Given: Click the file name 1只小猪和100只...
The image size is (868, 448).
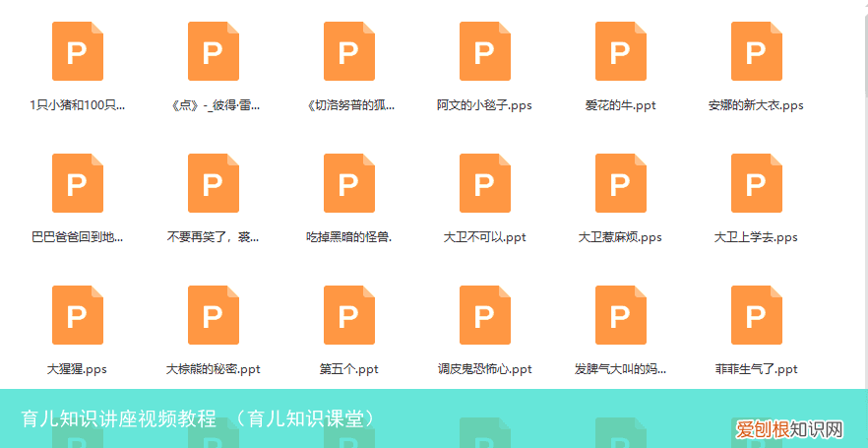Looking at the screenshot, I should coord(78,105).
